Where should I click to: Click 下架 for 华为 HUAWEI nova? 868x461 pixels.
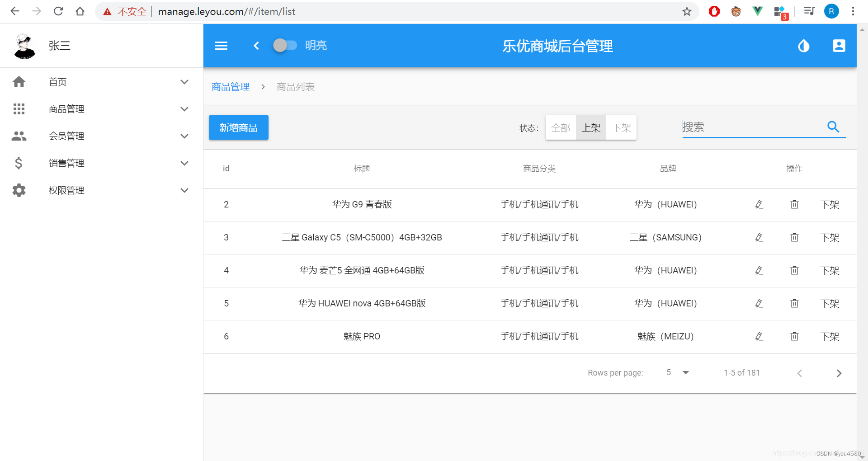(830, 304)
